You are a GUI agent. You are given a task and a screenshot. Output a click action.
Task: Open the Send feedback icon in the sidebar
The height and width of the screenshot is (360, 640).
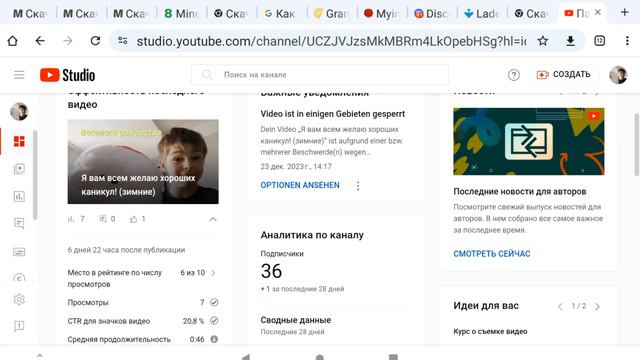(19, 326)
